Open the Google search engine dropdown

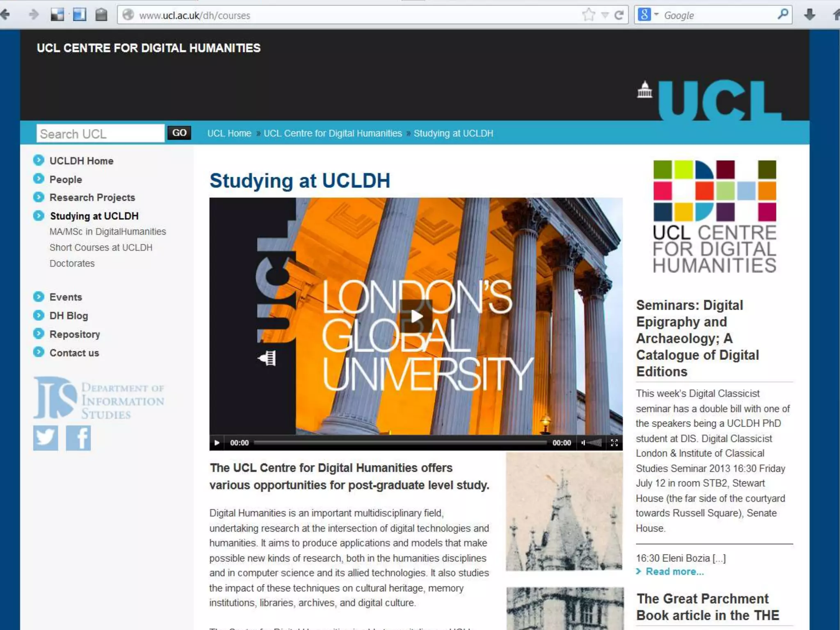[x=656, y=15]
